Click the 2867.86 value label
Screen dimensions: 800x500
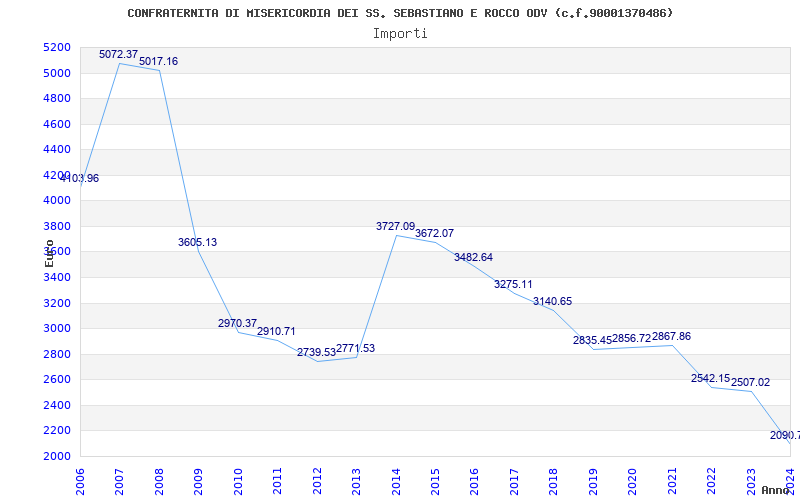click(x=671, y=337)
